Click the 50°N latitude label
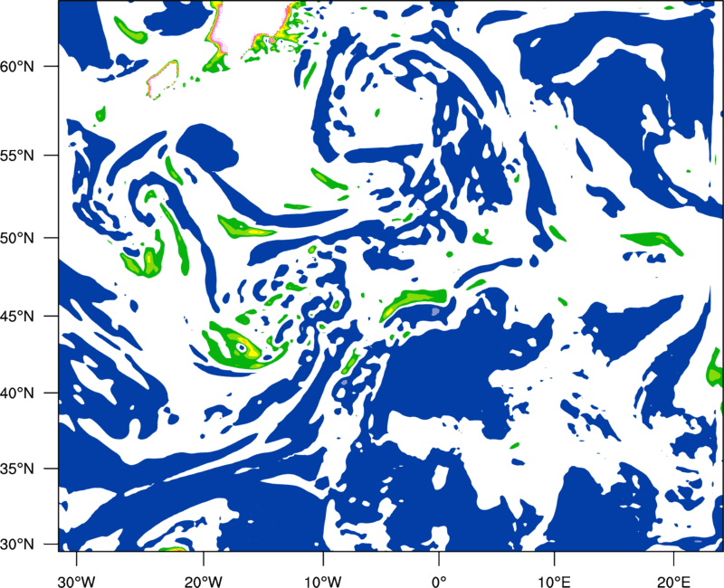This screenshot has width=724, height=588. click(x=17, y=238)
